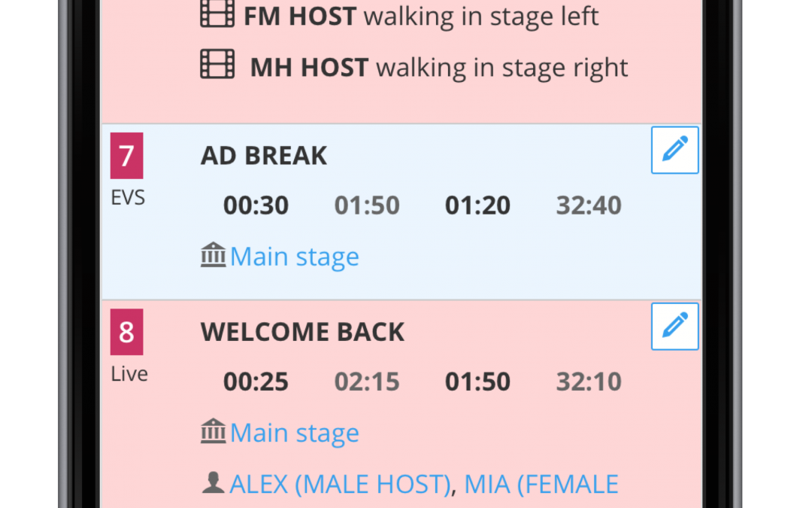Image resolution: width=812 pixels, height=508 pixels.
Task: Click the 00:25 duration of WELCOME BACK
Action: point(256,382)
